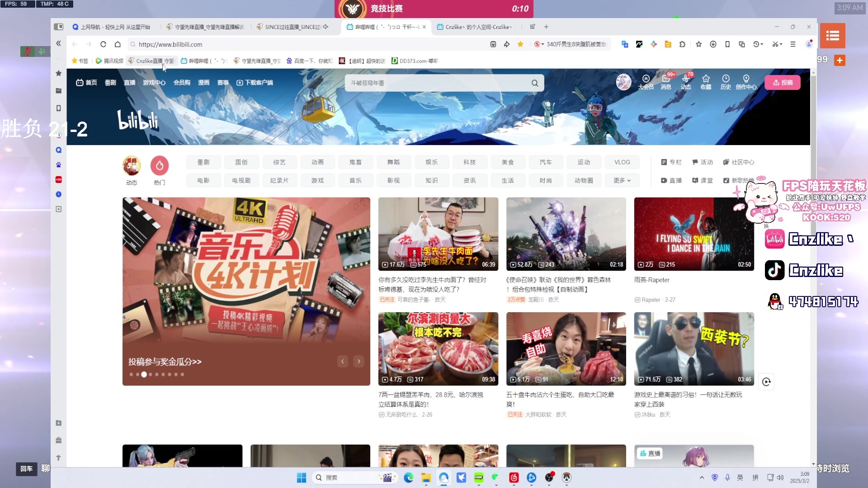Open the browser downloads icon

pyautogui.click(x=713, y=44)
